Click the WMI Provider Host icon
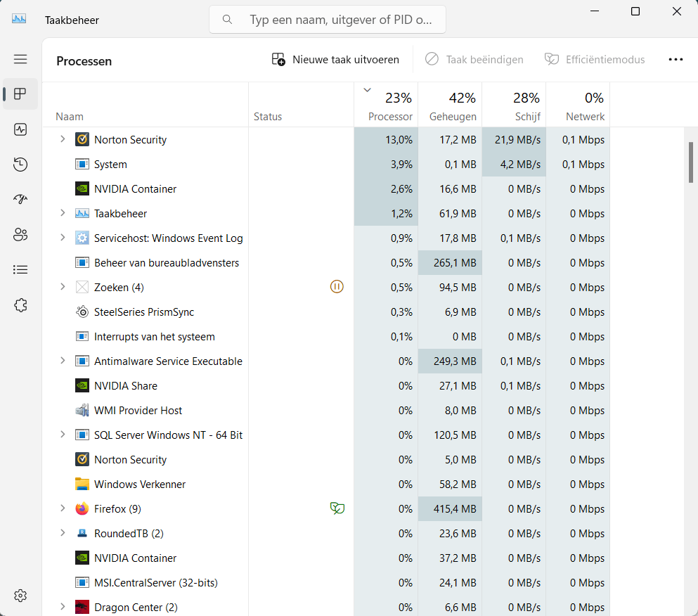The image size is (698, 616). [x=82, y=410]
